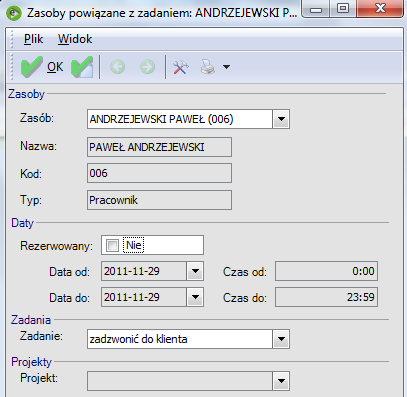Click the Data od value 2011-11-29
Viewport: 407px width, 397px height.
coord(144,271)
